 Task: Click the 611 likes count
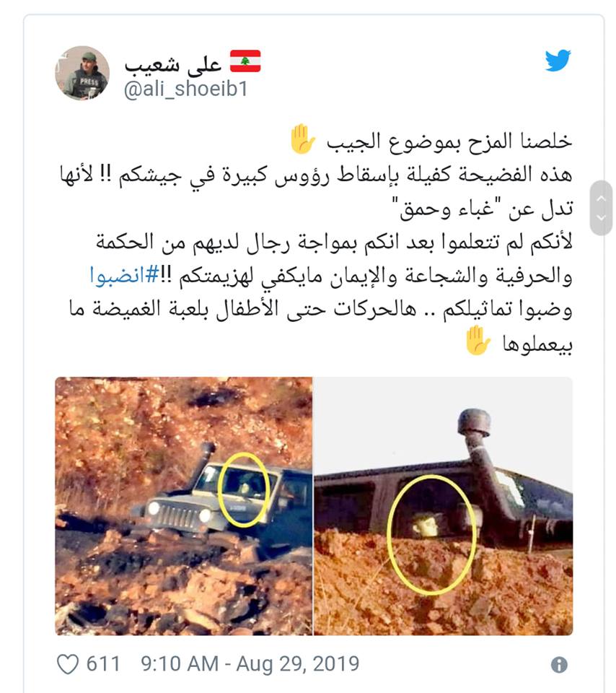pyautogui.click(x=103, y=664)
